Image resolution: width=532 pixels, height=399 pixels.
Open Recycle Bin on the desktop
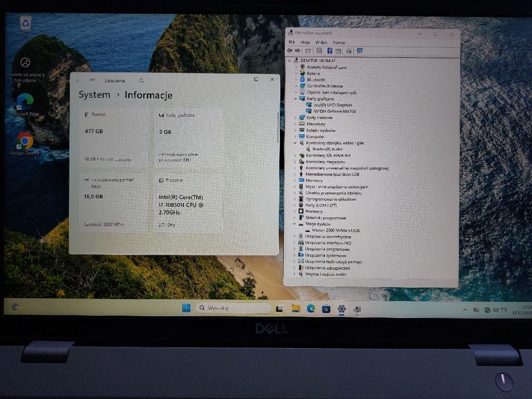26,26
